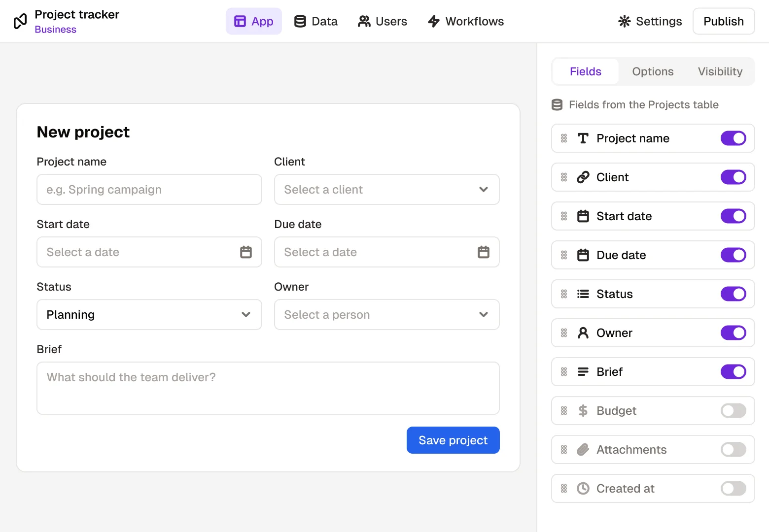Click drag handle icon for Client field
769x532 pixels.
564,177
